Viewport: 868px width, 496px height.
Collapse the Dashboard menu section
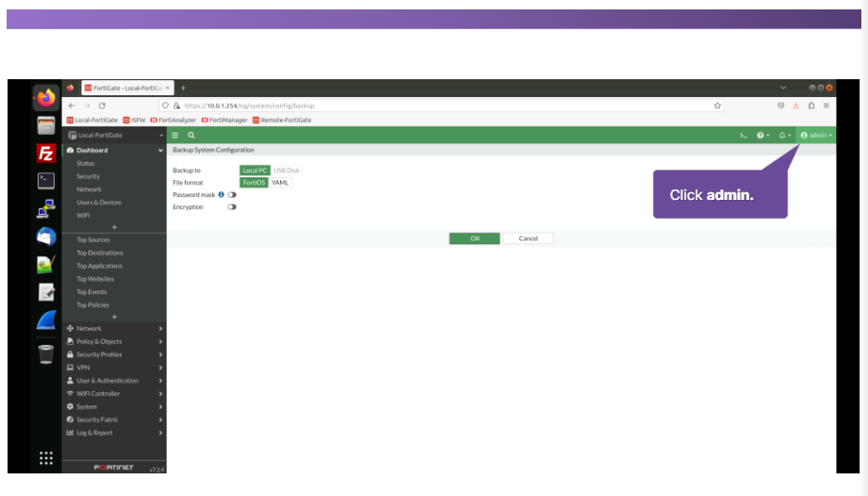click(x=115, y=151)
